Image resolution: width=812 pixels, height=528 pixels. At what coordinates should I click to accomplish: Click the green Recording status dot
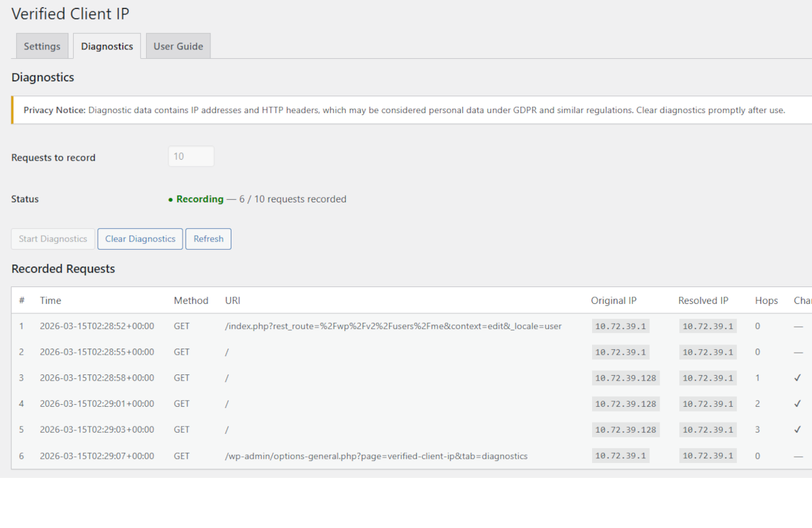[x=169, y=199]
